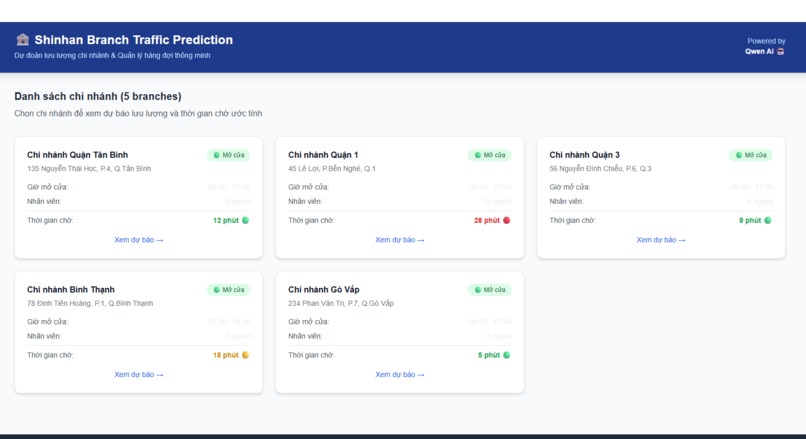The width and height of the screenshot is (806, 439).
Task: Click Mở cửa badge on Bình Thạnh card
Action: [229, 289]
